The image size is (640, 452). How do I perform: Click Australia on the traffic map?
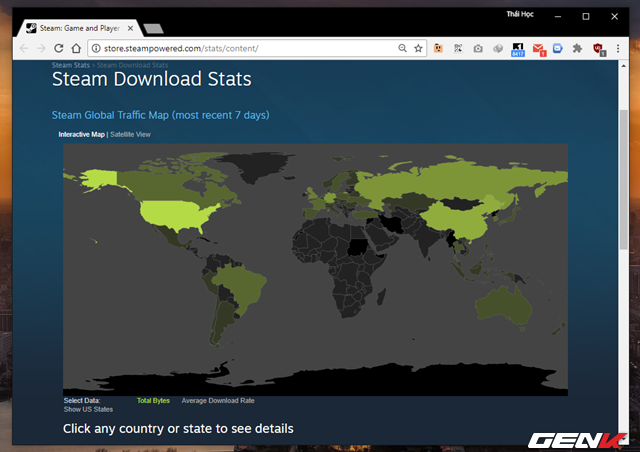tap(503, 305)
